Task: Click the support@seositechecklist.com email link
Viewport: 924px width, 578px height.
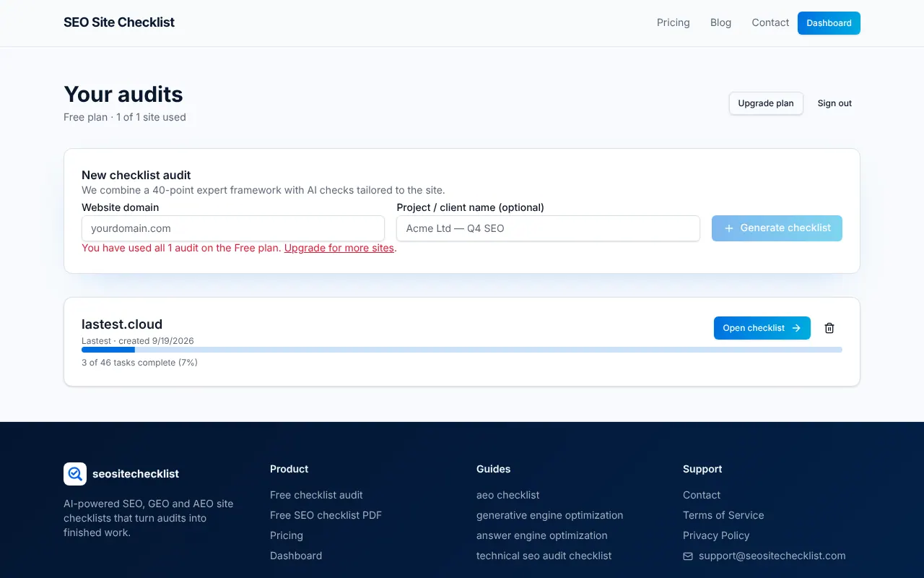Action: [x=772, y=556]
